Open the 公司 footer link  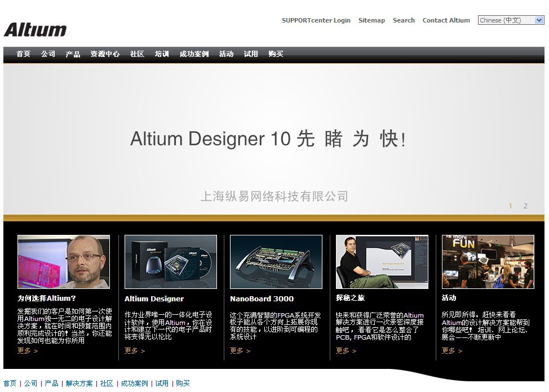pyautogui.click(x=30, y=383)
